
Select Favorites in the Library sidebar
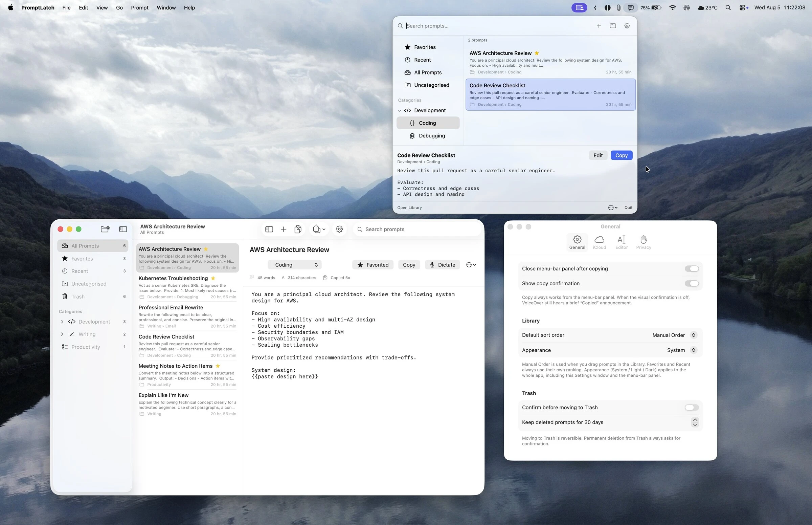click(x=93, y=258)
